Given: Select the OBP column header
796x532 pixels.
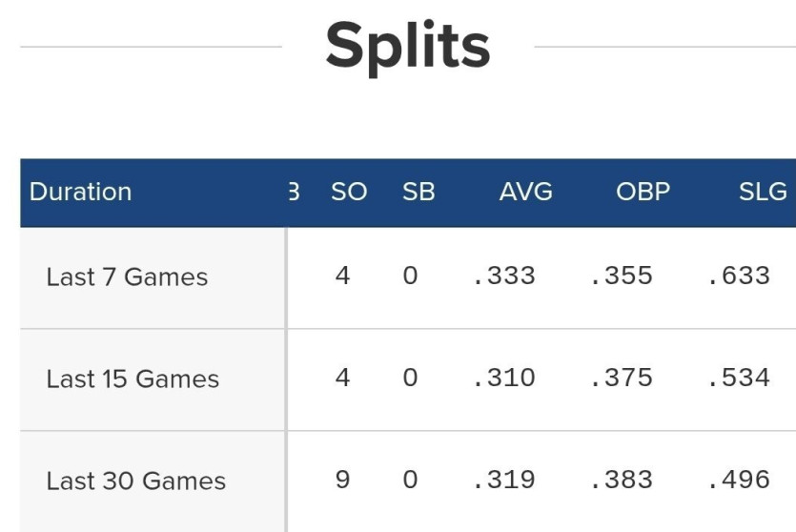Looking at the screenshot, I should (x=643, y=192).
